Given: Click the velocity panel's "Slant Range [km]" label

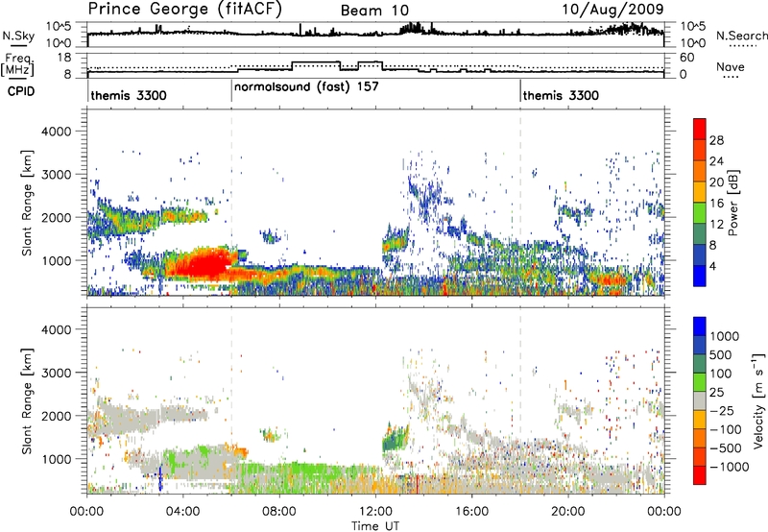Looking at the screenshot, I should point(27,401).
